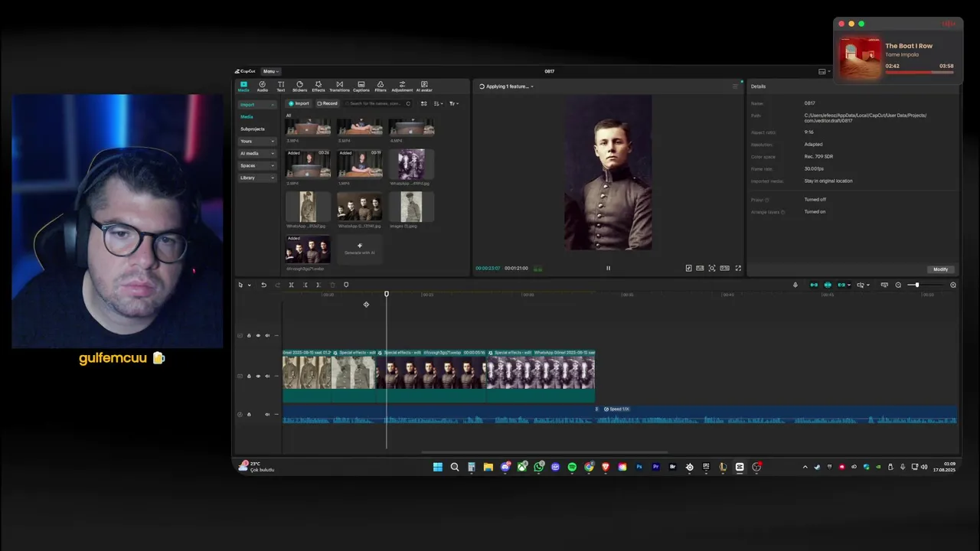Expand the Import section in sidebar
This screenshot has width=980, height=551.
257,105
